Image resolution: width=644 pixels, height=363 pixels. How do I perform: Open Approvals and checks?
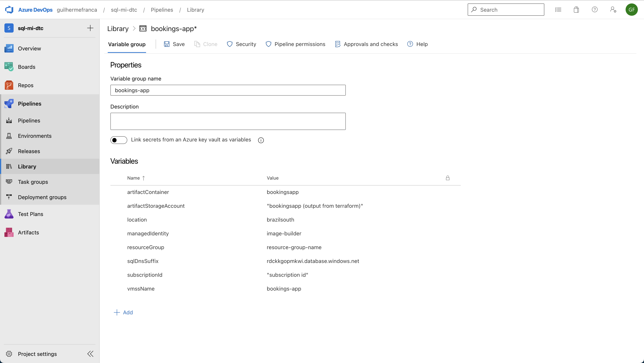coord(366,44)
